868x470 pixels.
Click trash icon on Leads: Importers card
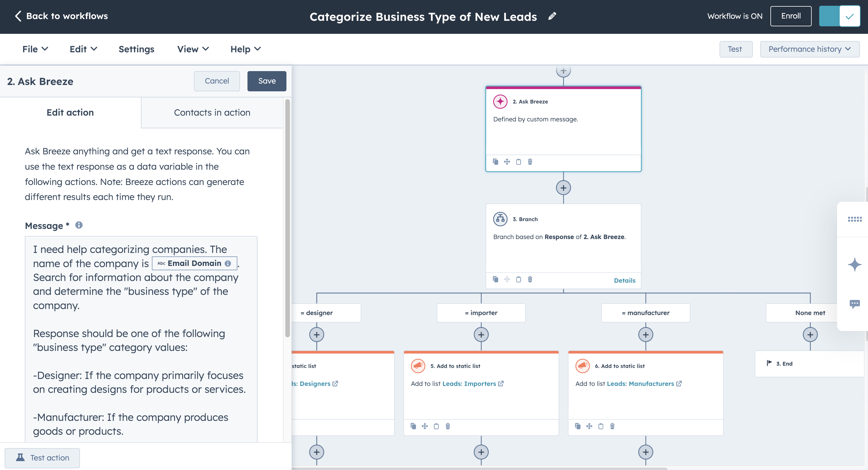448,426
